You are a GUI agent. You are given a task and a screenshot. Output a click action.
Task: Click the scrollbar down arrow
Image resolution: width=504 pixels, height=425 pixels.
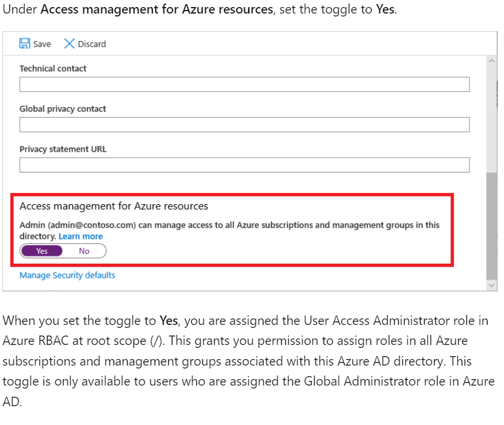[x=492, y=285]
